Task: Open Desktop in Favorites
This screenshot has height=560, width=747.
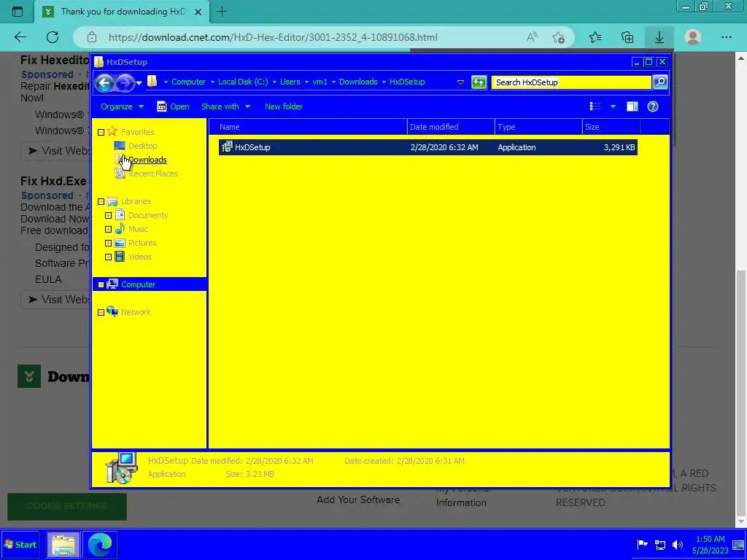Action: pos(142,146)
